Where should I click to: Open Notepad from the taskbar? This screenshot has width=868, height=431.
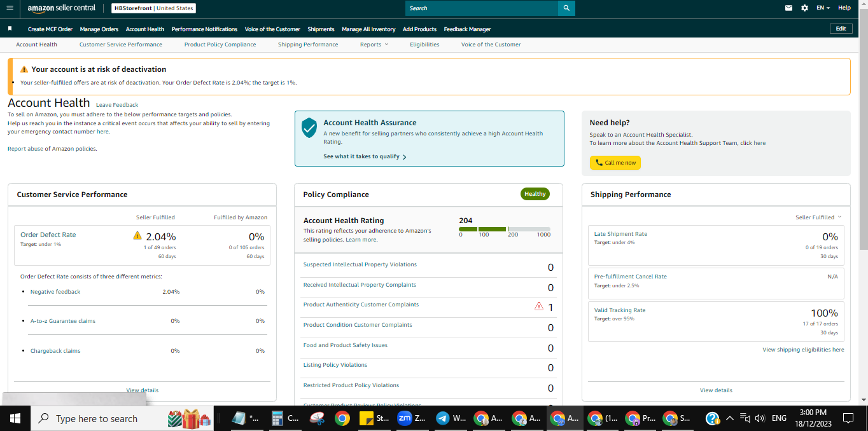click(x=244, y=418)
